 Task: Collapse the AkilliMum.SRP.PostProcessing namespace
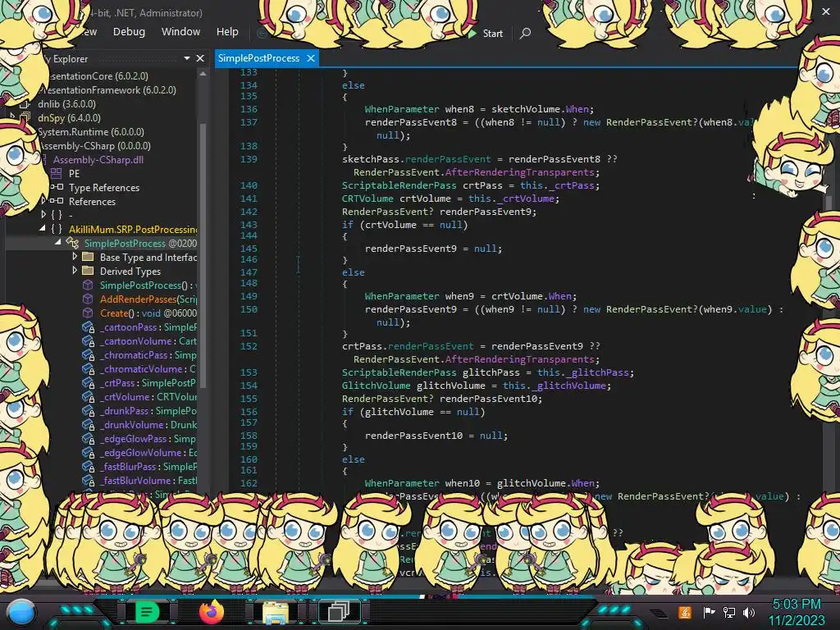(43, 228)
